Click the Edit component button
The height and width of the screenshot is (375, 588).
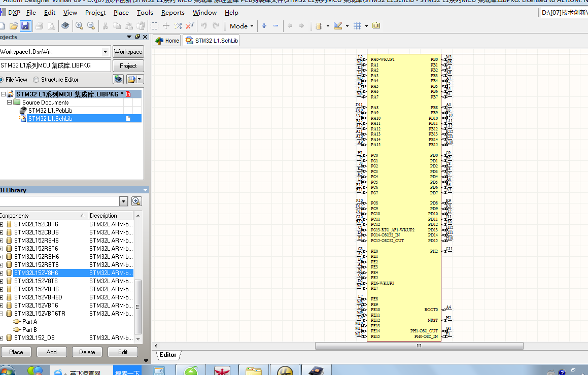123,352
